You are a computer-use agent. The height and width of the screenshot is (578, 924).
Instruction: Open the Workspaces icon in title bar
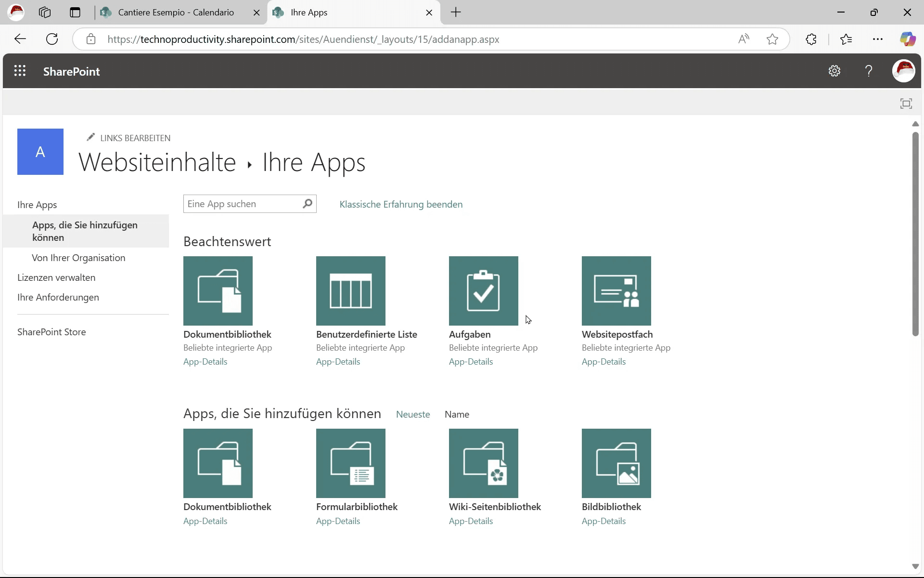point(45,13)
